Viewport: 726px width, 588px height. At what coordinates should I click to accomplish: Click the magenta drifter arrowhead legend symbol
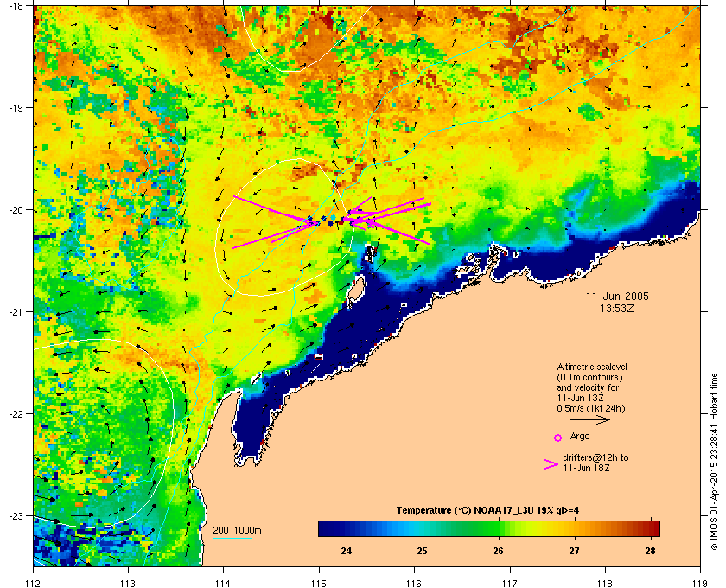tap(551, 464)
